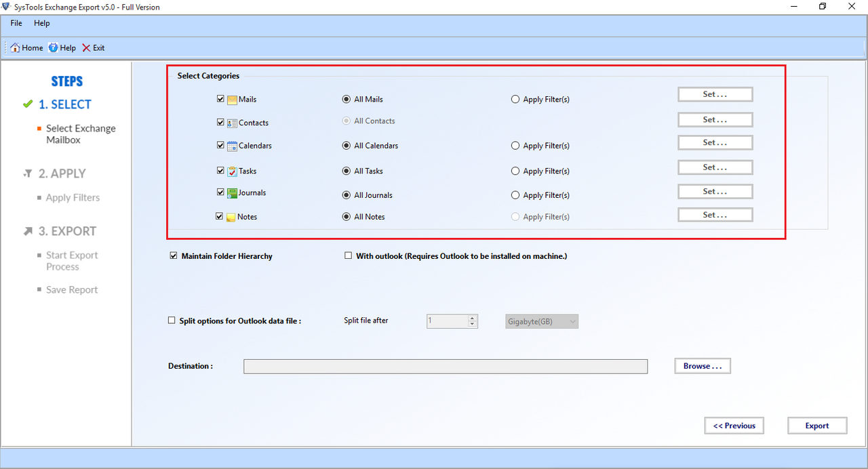Go back with the Previous button
This screenshot has height=469, width=868.
734,426
